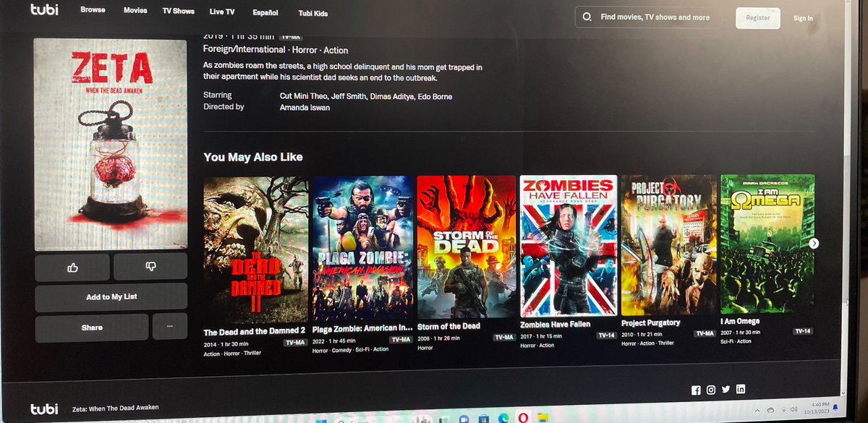Screen dimensions: 868x423
Task: Open the TV Shows section
Action: pos(178,11)
